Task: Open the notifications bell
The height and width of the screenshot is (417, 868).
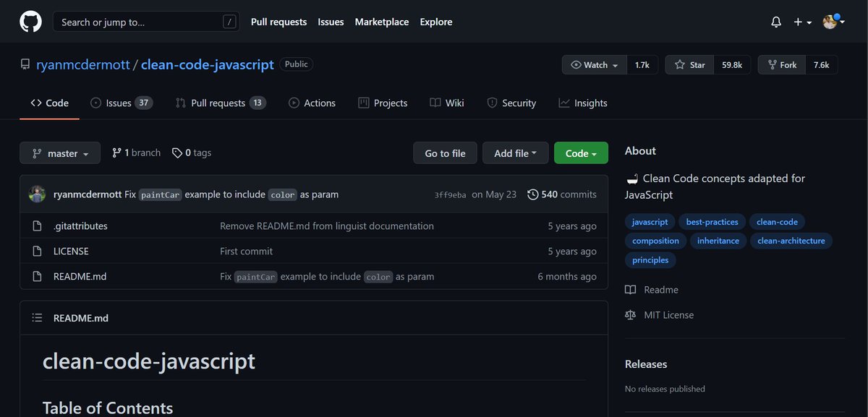Action: [x=776, y=22]
